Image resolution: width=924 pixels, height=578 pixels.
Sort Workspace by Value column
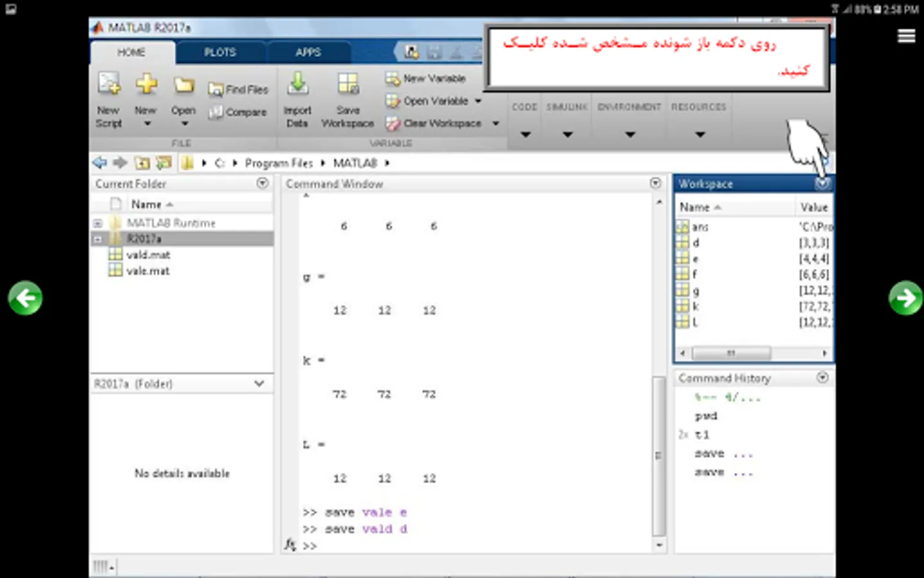pos(814,207)
